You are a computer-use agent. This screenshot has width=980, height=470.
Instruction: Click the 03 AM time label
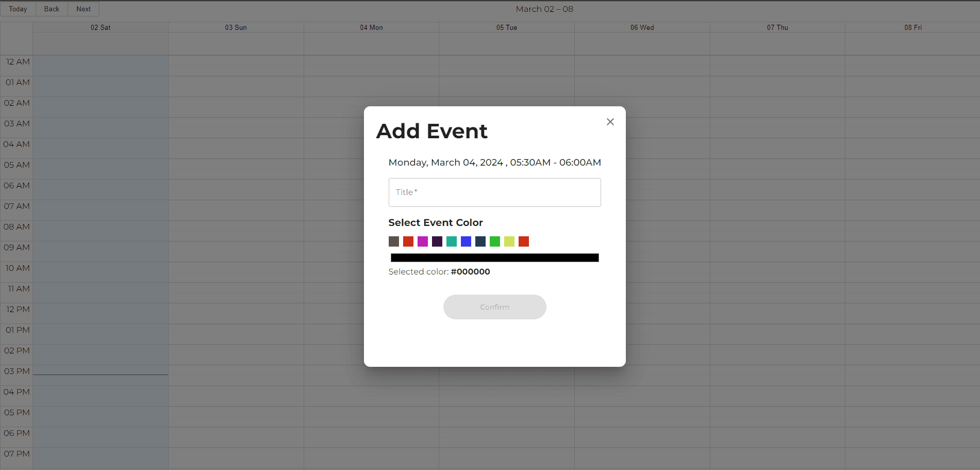click(17, 123)
